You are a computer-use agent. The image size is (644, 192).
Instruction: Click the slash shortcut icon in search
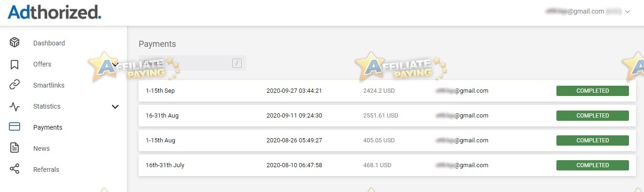click(237, 63)
